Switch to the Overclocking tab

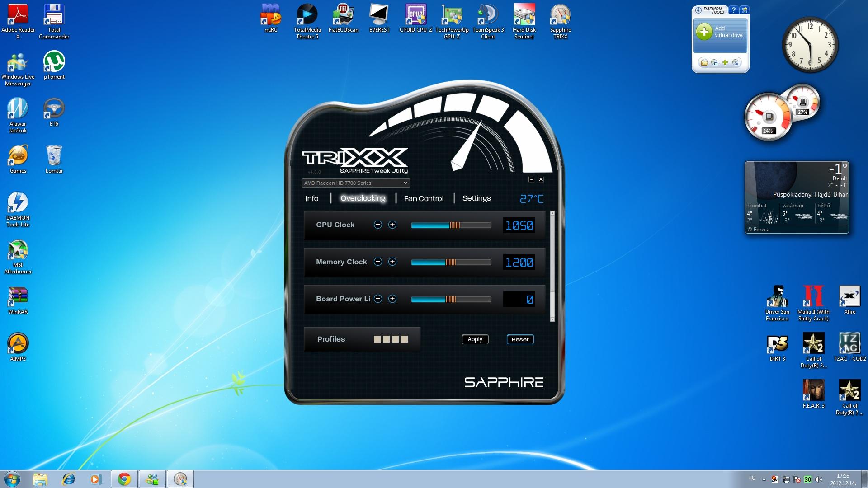pos(363,198)
